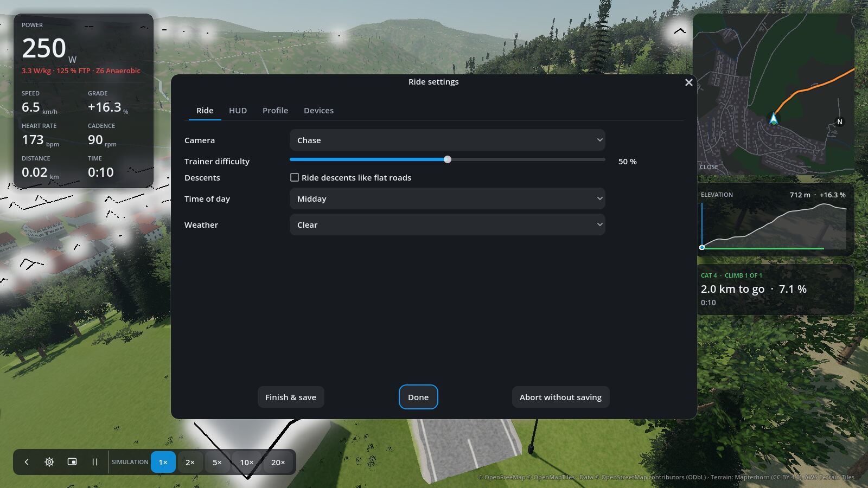
Task: Set simulation speed to 5×
Action: point(217,462)
